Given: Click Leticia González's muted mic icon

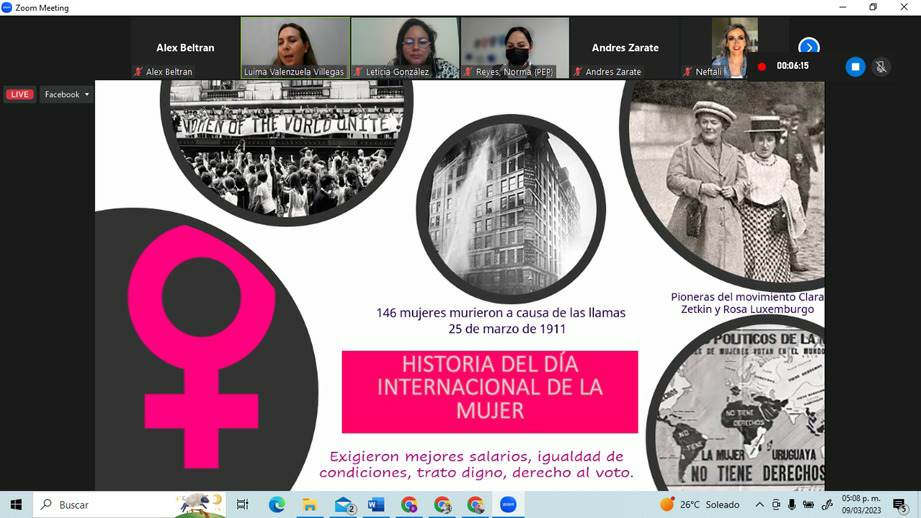Looking at the screenshot, I should [358, 72].
